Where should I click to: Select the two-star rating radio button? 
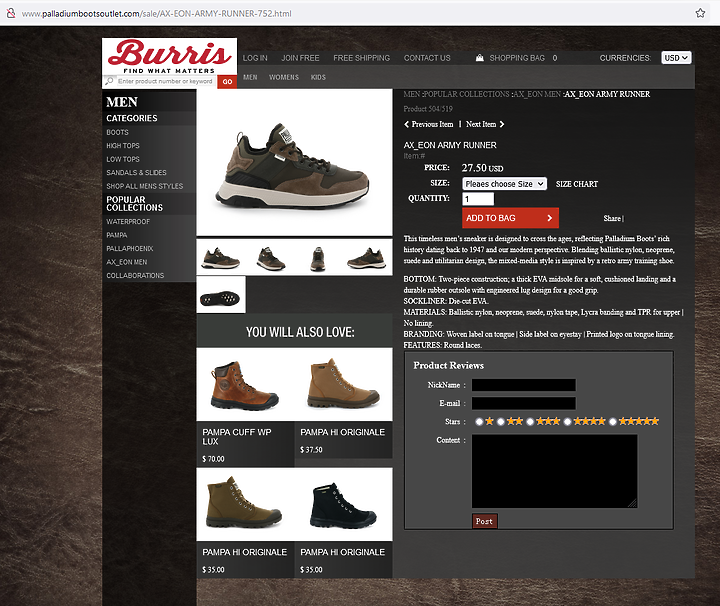(501, 421)
